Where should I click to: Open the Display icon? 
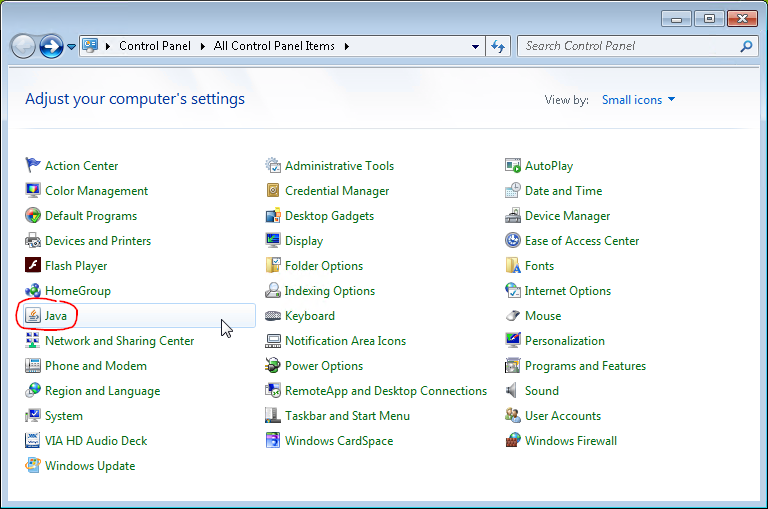click(273, 241)
